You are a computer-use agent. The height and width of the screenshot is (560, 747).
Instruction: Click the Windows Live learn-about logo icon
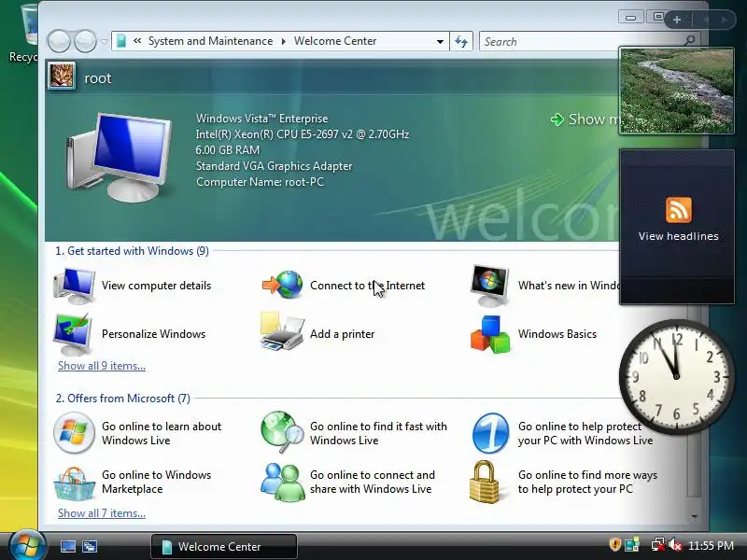pos(74,433)
